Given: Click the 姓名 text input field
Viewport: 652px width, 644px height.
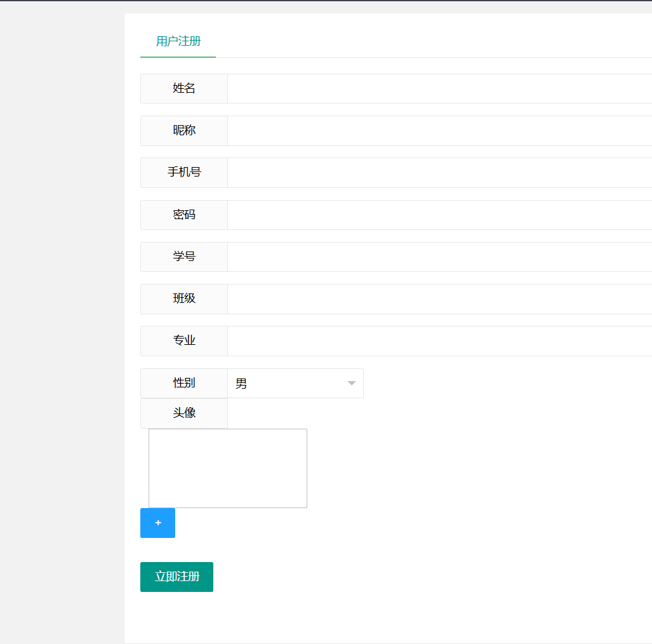Looking at the screenshot, I should (x=439, y=88).
